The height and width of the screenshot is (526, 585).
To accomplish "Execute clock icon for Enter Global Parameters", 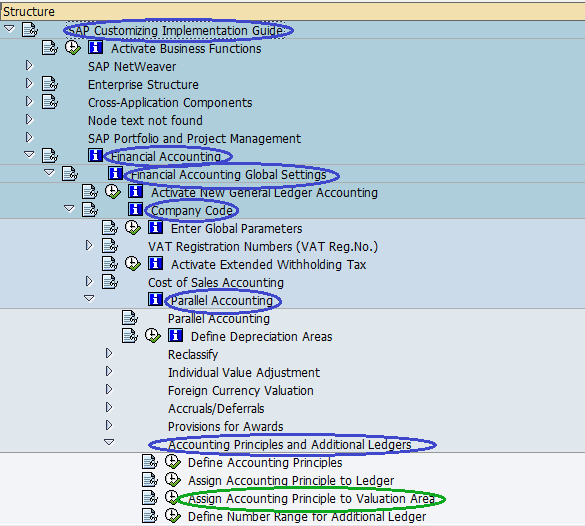I will (132, 228).
